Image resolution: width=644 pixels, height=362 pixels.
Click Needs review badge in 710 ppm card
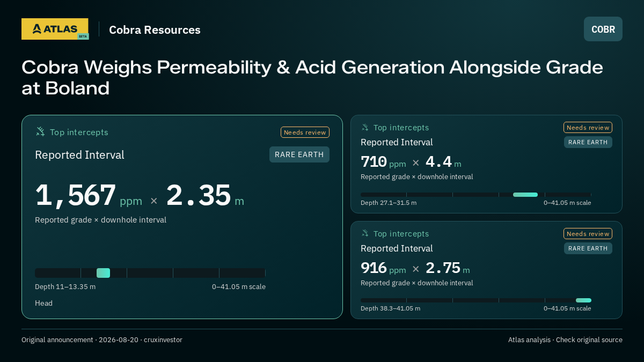(588, 127)
